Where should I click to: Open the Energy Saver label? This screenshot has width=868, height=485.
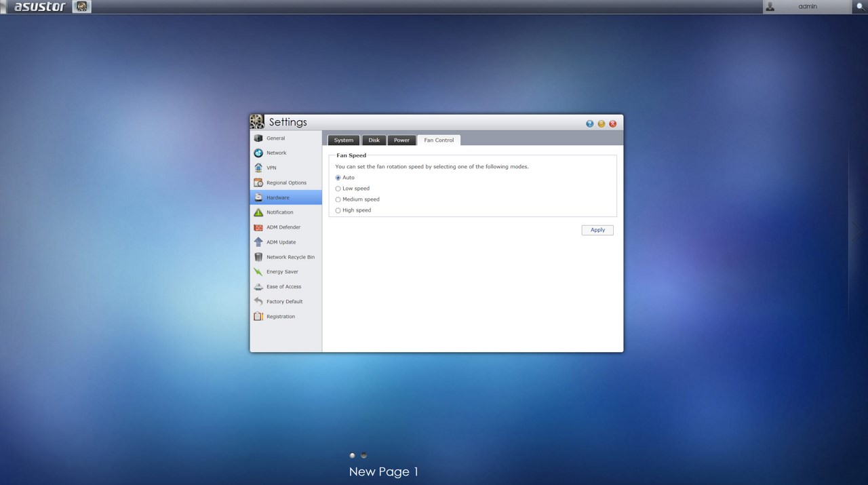(282, 272)
